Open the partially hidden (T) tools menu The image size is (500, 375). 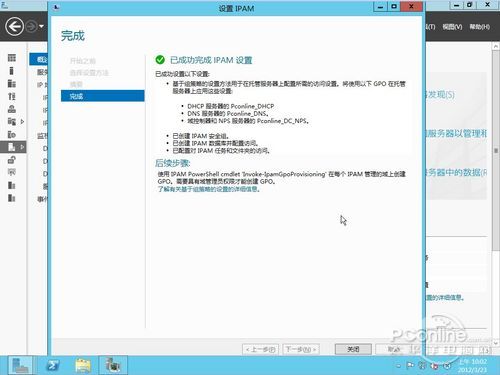click(431, 27)
